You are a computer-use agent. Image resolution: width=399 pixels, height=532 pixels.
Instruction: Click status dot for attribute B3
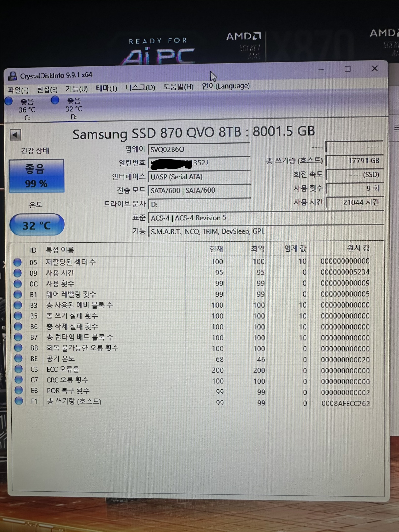click(x=18, y=305)
